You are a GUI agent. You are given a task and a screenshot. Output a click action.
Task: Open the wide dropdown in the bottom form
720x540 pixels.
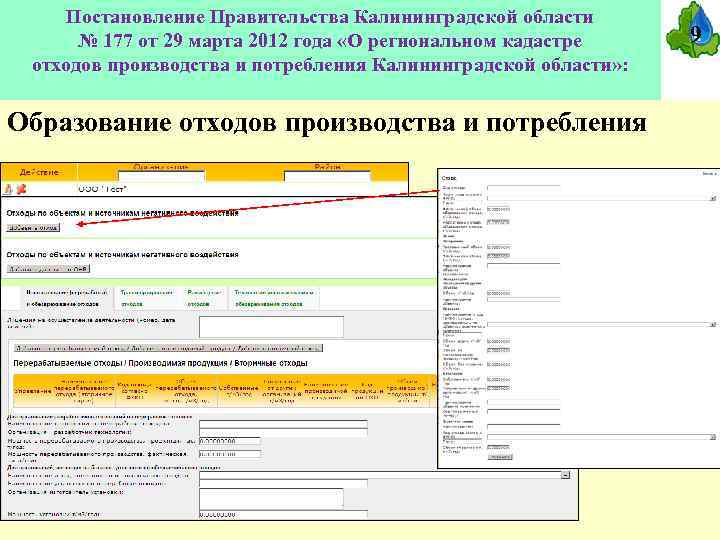384,475
